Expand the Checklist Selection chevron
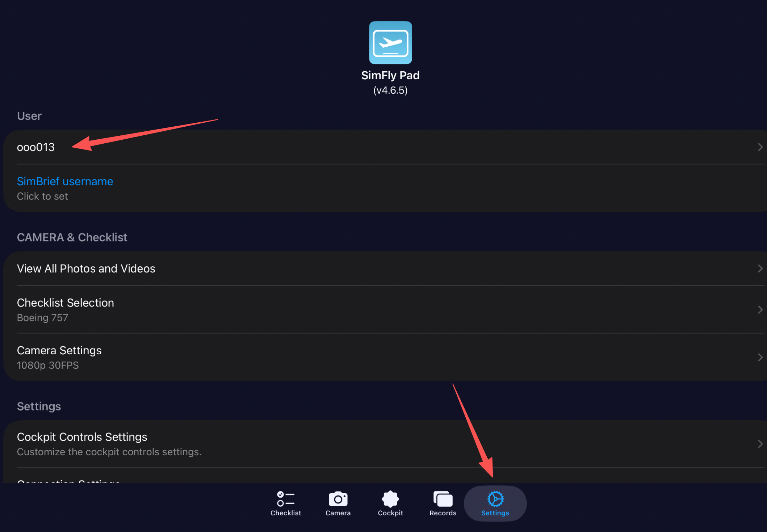Viewport: 767px width, 532px height. coord(760,310)
